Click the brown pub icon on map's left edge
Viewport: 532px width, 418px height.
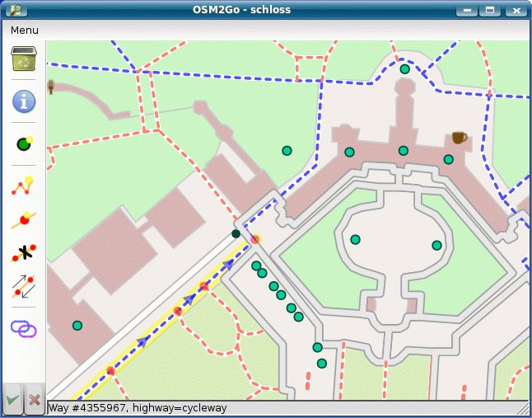coord(51,87)
